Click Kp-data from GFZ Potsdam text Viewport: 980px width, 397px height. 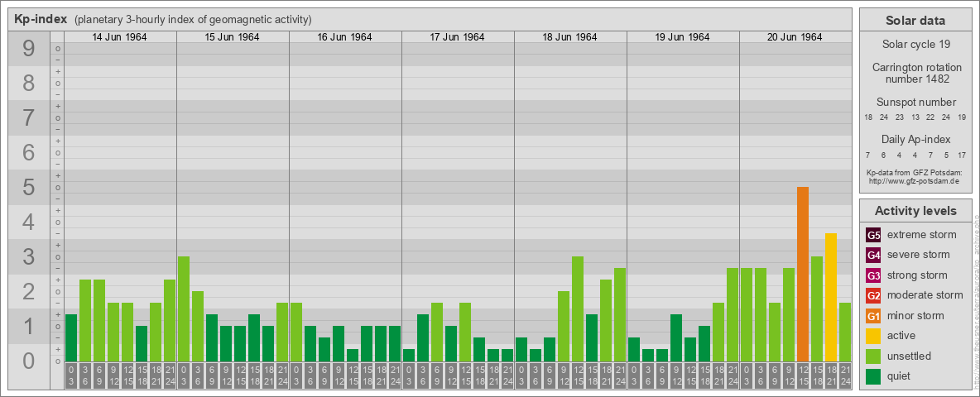916,173
